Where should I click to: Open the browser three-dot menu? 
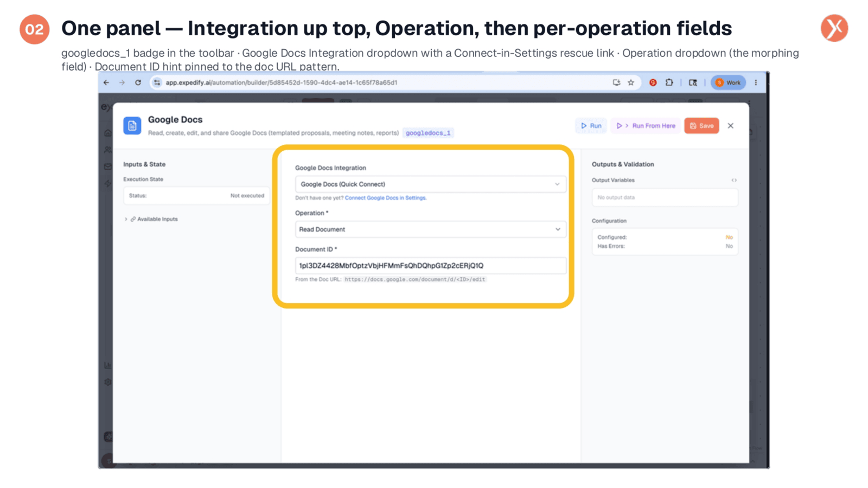click(x=756, y=82)
